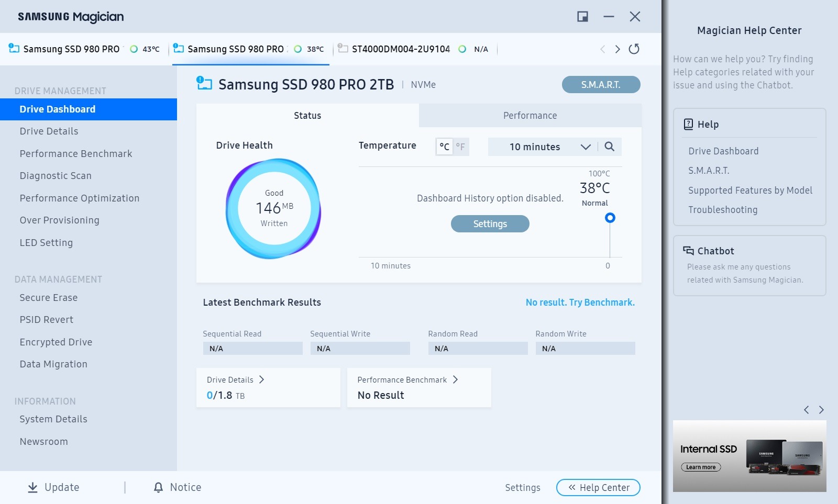Click health status circle on ST4000DM004 tab
838x504 pixels.
(462, 49)
